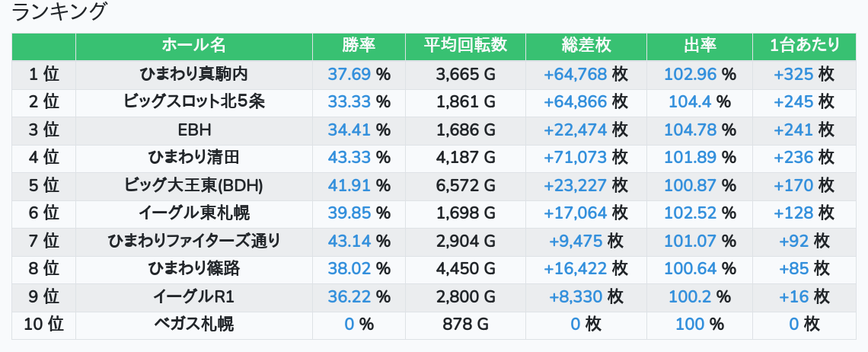Open ひまわり篠路 hall entry
The height and width of the screenshot is (352, 868).
tap(194, 269)
